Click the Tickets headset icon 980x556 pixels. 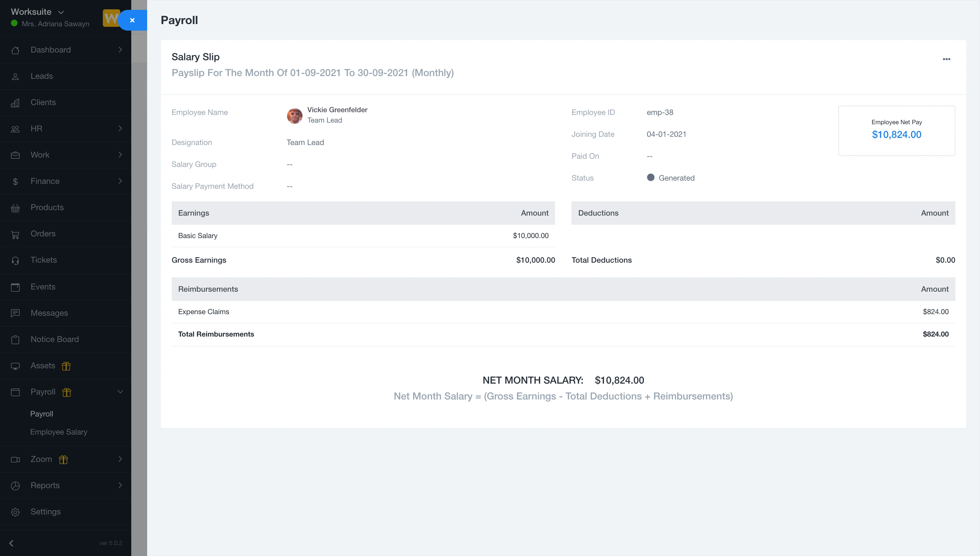pos(15,260)
